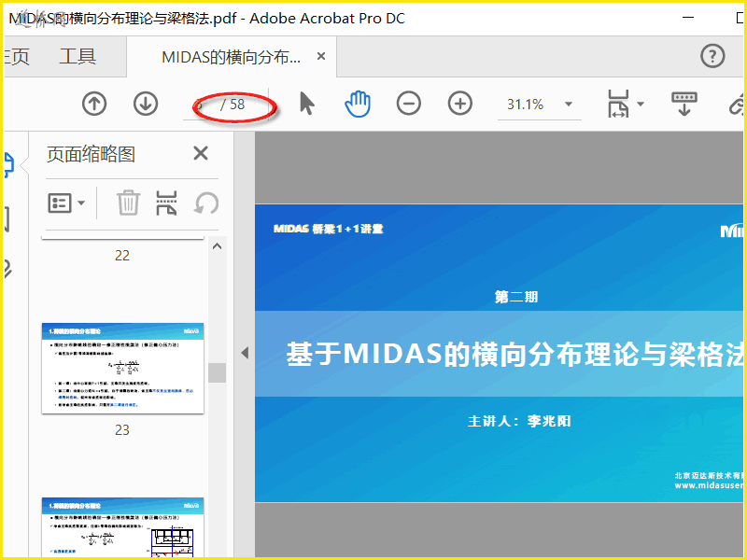The image size is (747, 560).
Task: Switch to the 工具 tab
Action: (78, 56)
